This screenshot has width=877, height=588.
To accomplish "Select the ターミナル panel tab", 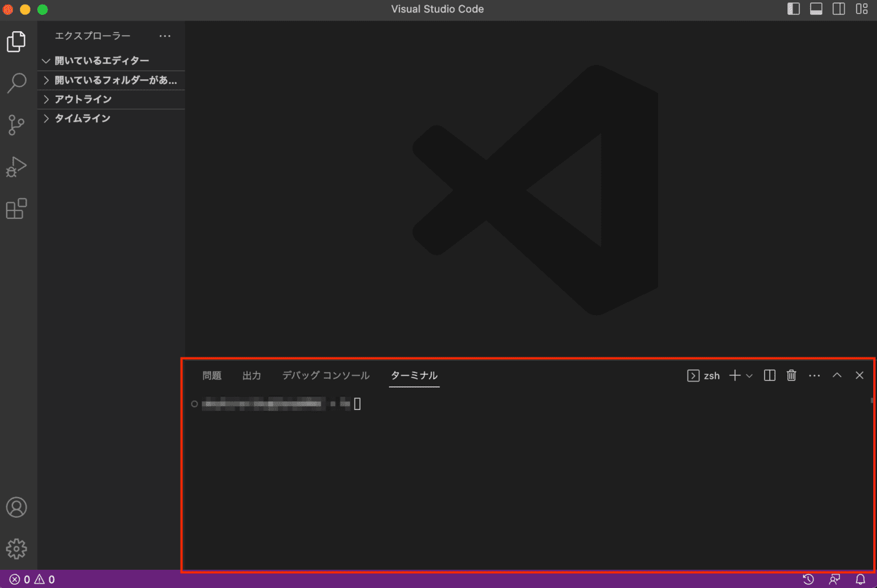I will 414,376.
